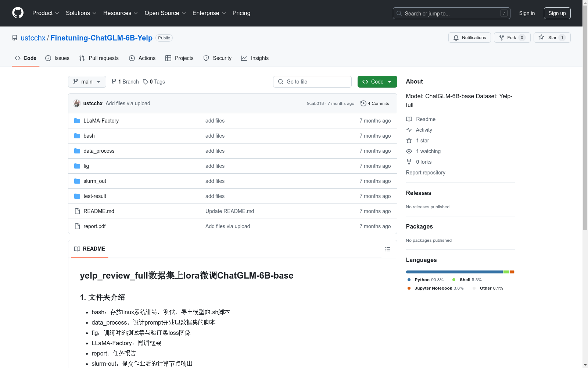
Task: Click the commit history clock icon
Action: click(363, 103)
